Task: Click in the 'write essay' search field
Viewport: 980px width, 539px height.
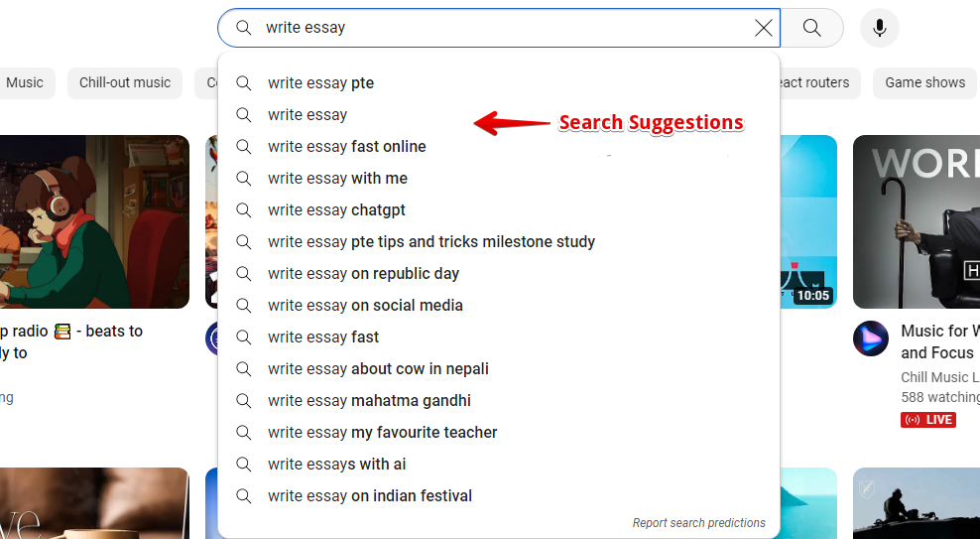Action: (496, 28)
